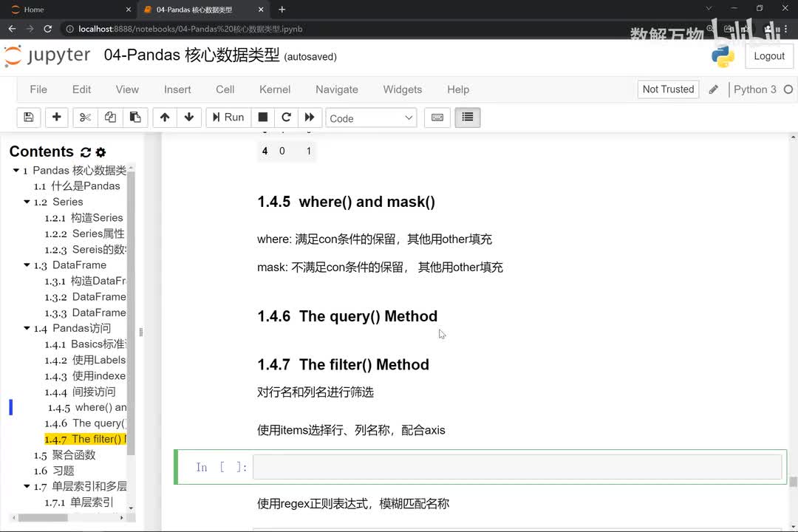Move selected cell down arrow

click(x=189, y=117)
